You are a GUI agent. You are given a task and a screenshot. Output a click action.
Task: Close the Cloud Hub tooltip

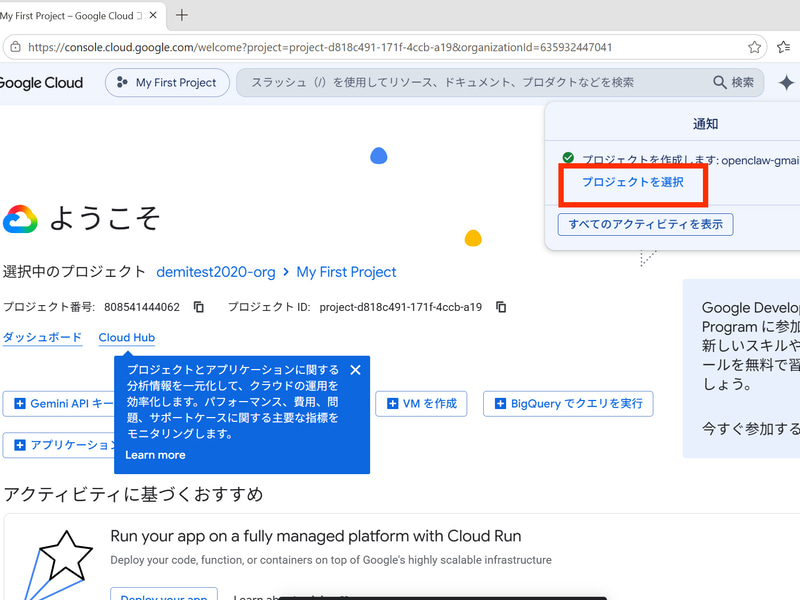[x=356, y=370]
